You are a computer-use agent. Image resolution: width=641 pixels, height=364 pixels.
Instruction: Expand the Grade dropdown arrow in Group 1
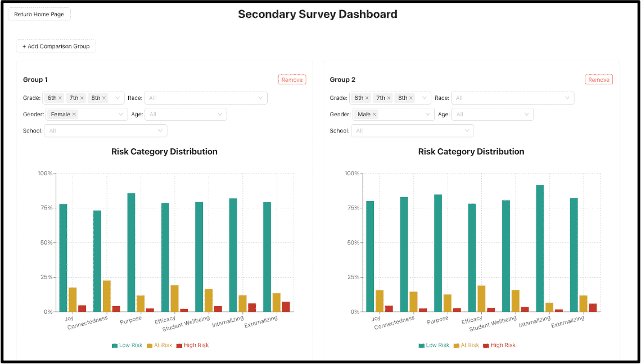coord(118,98)
